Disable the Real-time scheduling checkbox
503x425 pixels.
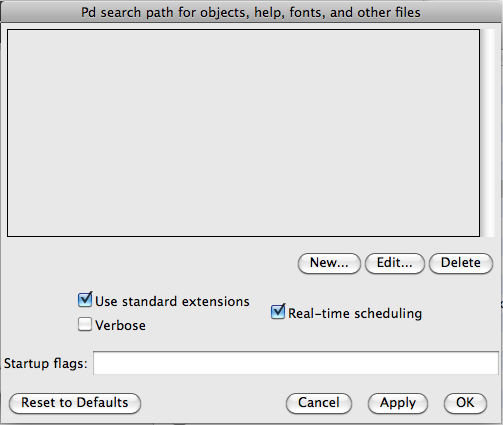coord(278,312)
